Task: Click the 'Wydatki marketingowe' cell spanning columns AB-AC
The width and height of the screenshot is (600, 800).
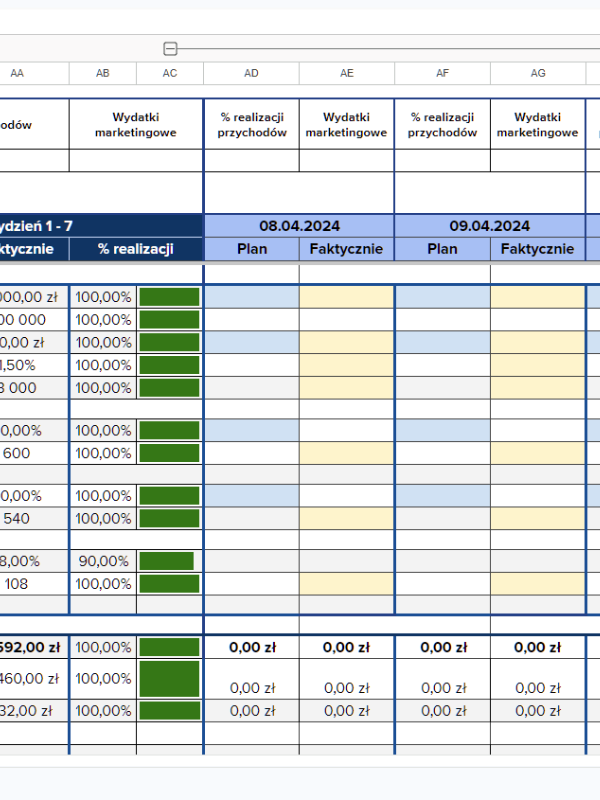Action: pyautogui.click(x=136, y=125)
